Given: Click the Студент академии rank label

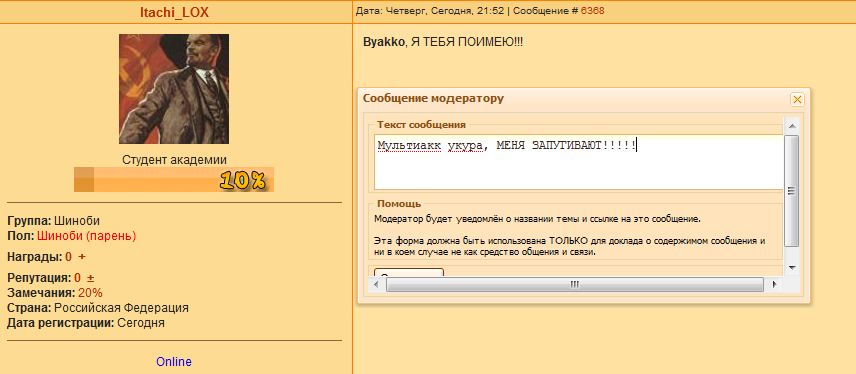Looking at the screenshot, I should (174, 160).
